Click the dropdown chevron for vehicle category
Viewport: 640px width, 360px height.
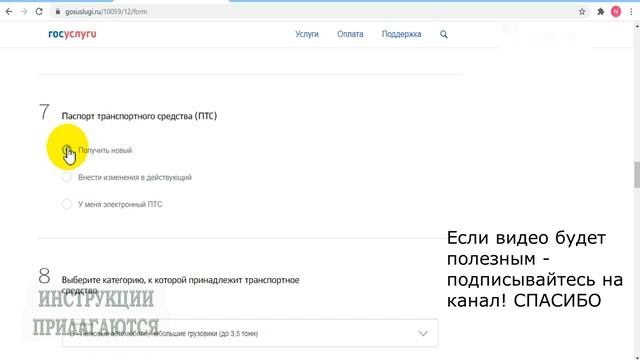click(x=423, y=333)
